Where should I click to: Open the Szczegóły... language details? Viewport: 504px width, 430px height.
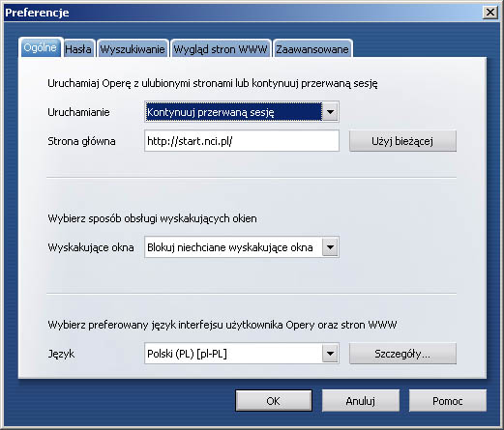point(402,354)
